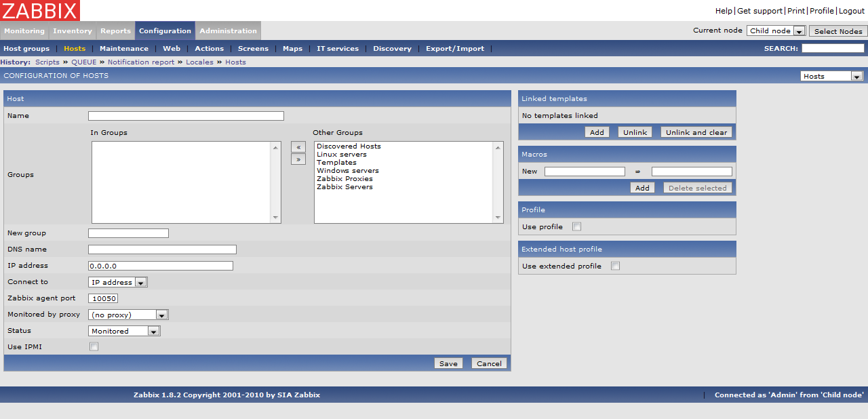Click the host Name input field

[186, 116]
